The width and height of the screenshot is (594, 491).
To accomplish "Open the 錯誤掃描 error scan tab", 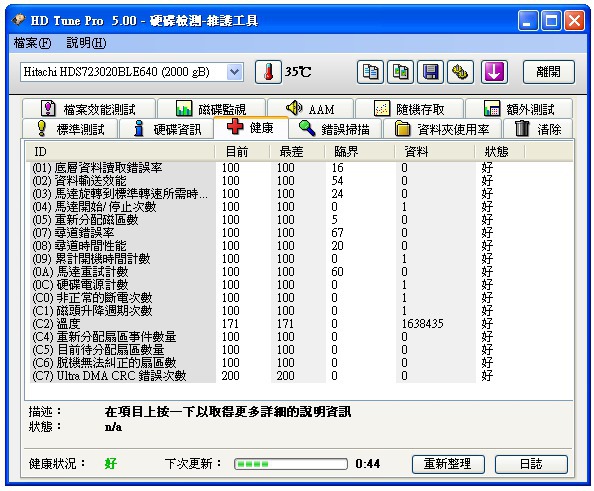I will (x=335, y=129).
